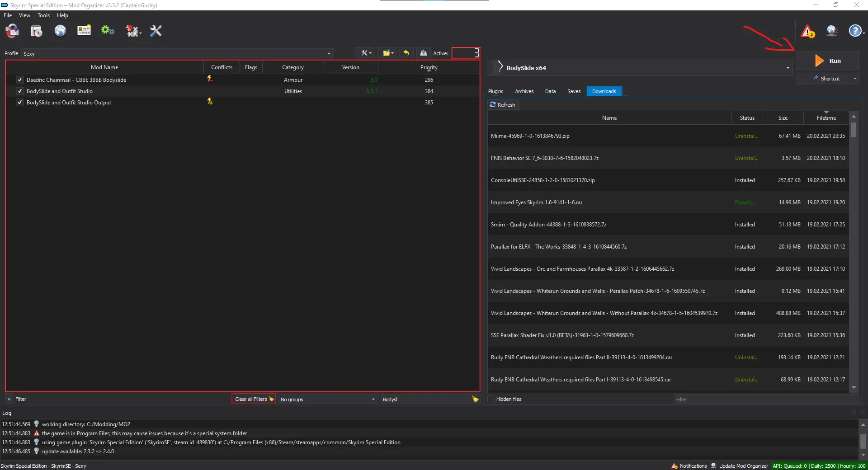Select Parallax for ELFX download row
Screen dimensions: 868x470
tap(668, 247)
